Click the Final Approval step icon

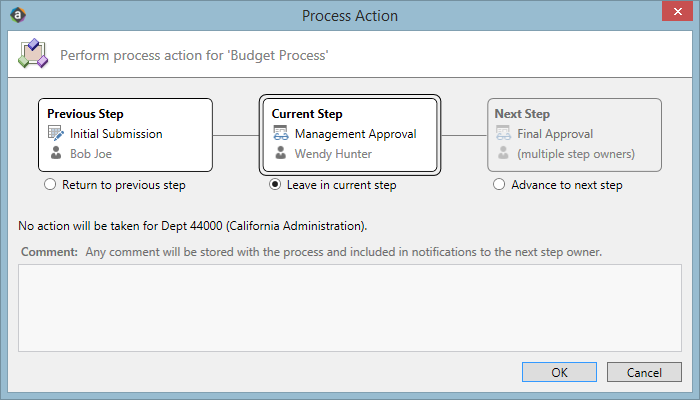click(x=504, y=133)
